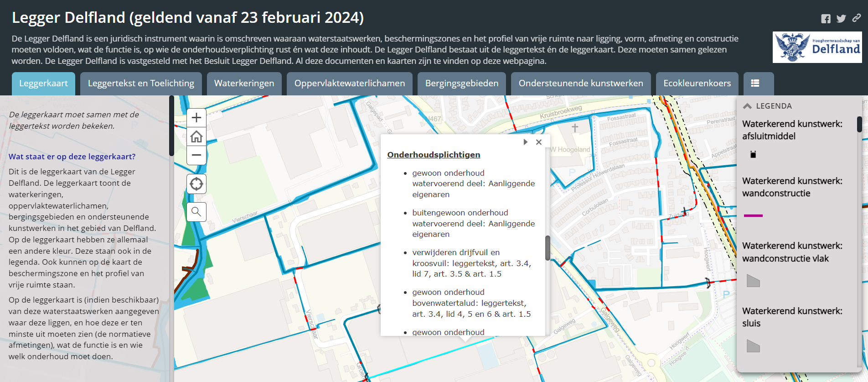The image size is (868, 382).
Task: Click the Onderhoudsplichtigen popup heading
Action: (434, 155)
